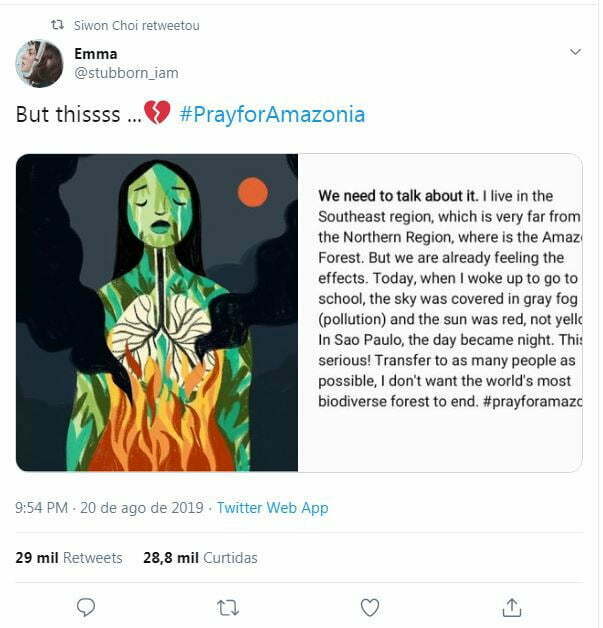
Task: View the burning forest woman illustration
Action: (x=157, y=312)
